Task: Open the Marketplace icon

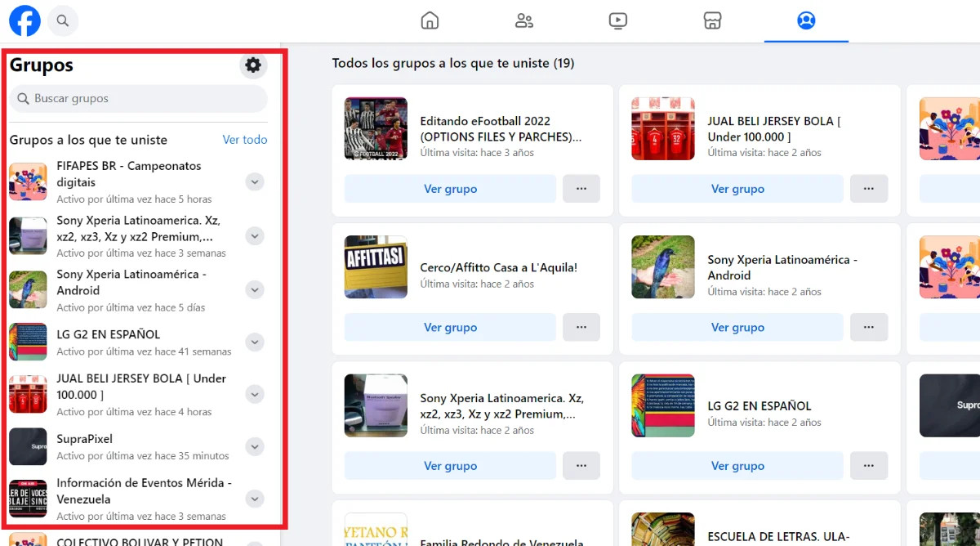Action: [x=712, y=20]
